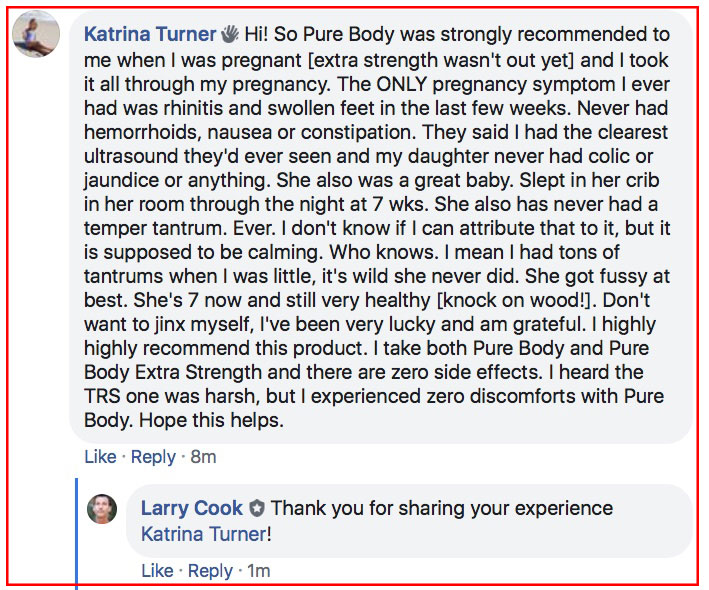Reply to Larry Cook's comment

[x=210, y=571]
